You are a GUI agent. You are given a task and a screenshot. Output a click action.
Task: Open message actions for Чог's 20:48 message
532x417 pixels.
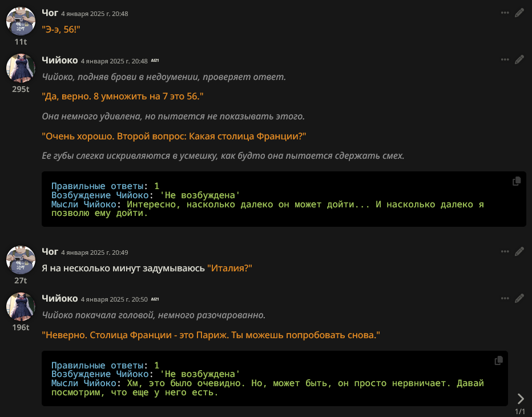click(x=505, y=13)
